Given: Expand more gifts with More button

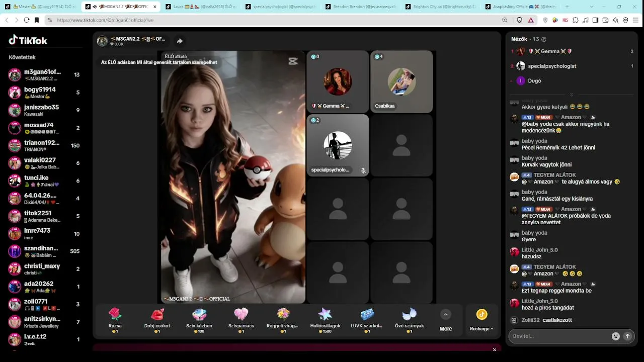Looking at the screenshot, I should click(446, 320).
